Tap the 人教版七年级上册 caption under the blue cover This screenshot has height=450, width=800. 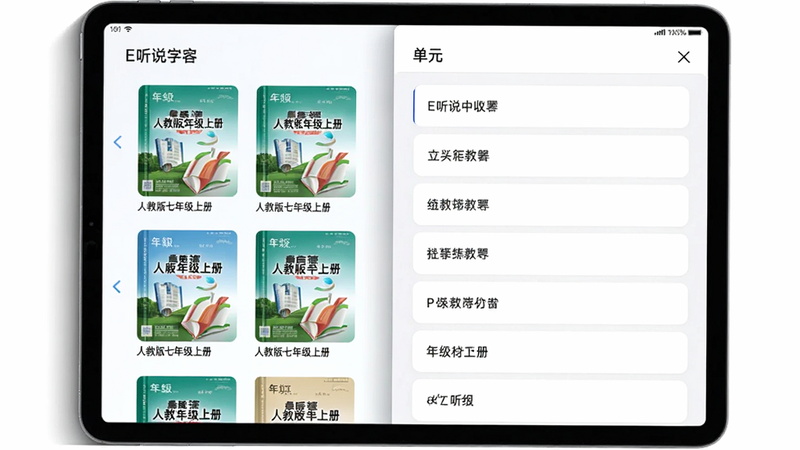(x=174, y=352)
